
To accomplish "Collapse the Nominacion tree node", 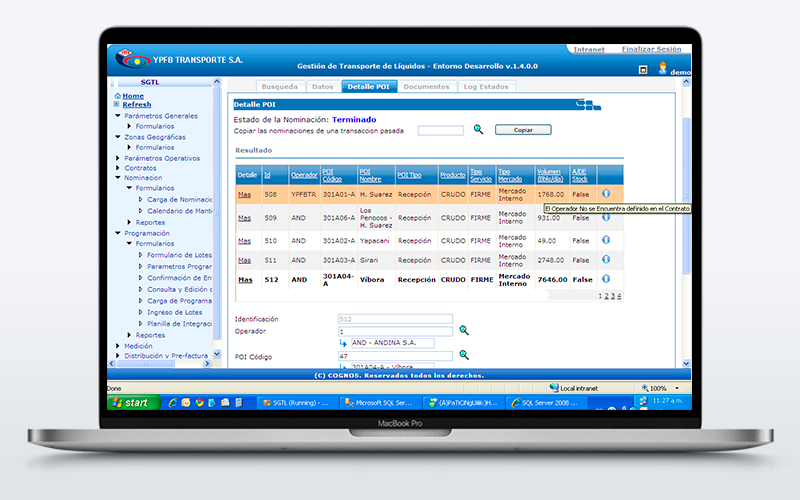I will pos(118,178).
